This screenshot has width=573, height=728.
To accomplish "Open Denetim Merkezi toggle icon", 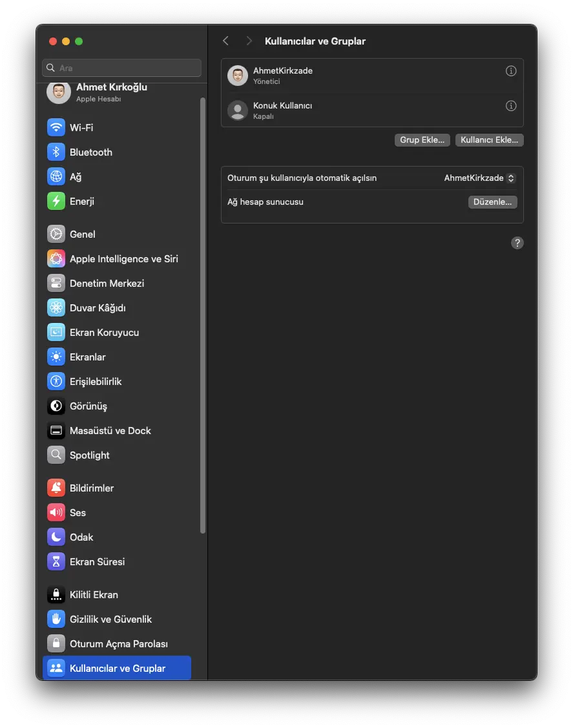I will [56, 283].
